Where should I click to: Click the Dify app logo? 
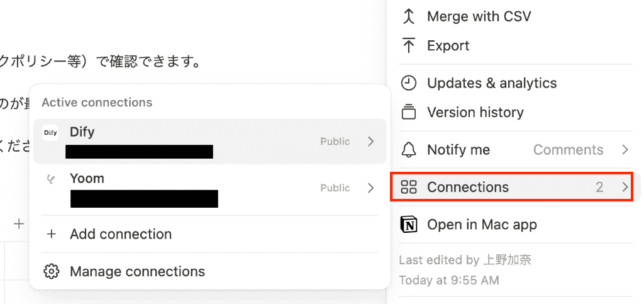[x=50, y=133]
